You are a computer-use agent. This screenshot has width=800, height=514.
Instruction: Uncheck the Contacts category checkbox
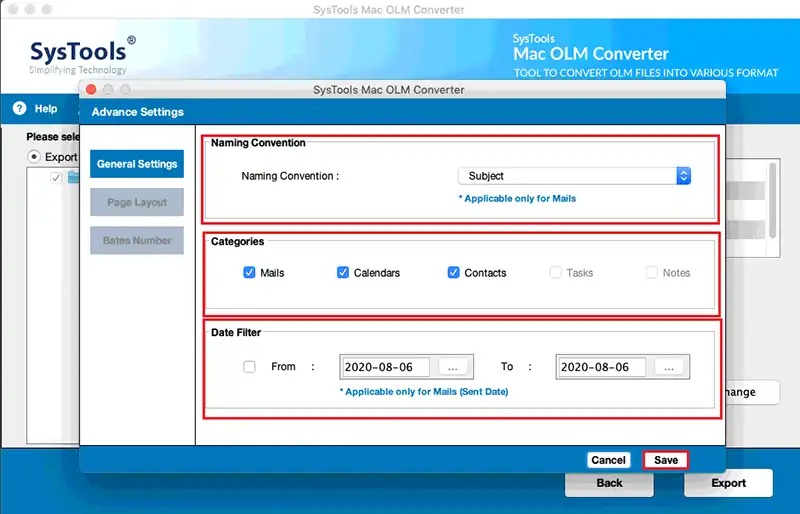tap(453, 273)
